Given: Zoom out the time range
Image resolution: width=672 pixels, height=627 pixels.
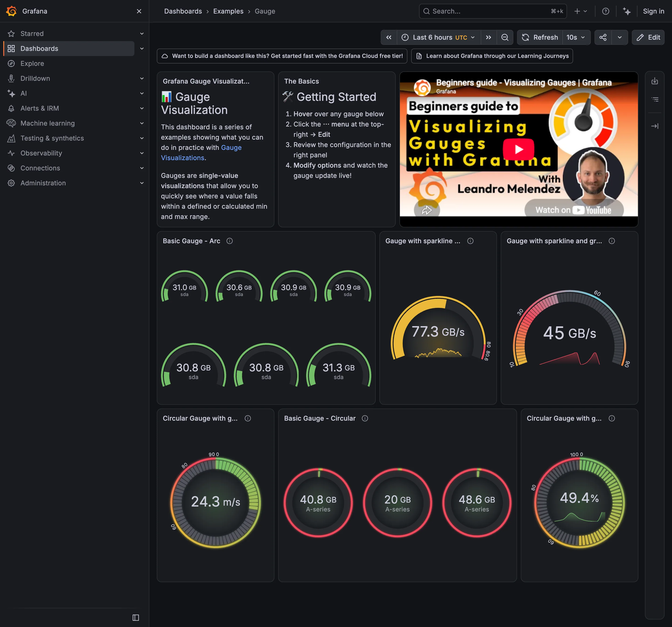Looking at the screenshot, I should point(505,37).
